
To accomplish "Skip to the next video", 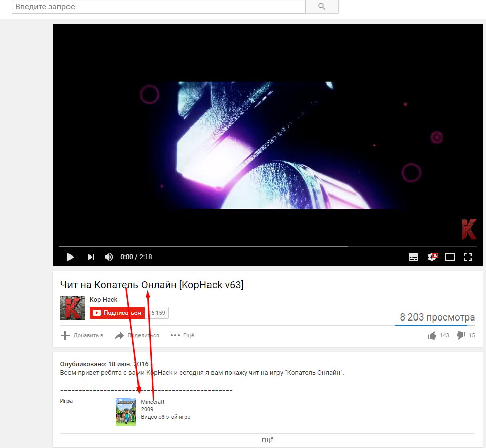I will (91, 257).
